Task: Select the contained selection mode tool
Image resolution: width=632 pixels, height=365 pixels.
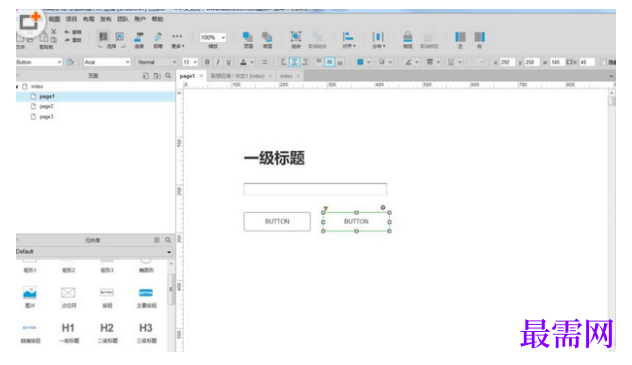Action: point(120,37)
